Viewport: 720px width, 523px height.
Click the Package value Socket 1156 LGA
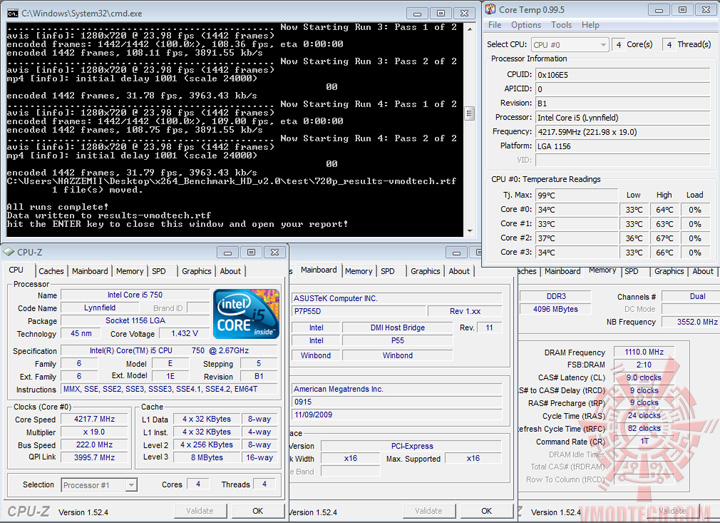[135, 321]
